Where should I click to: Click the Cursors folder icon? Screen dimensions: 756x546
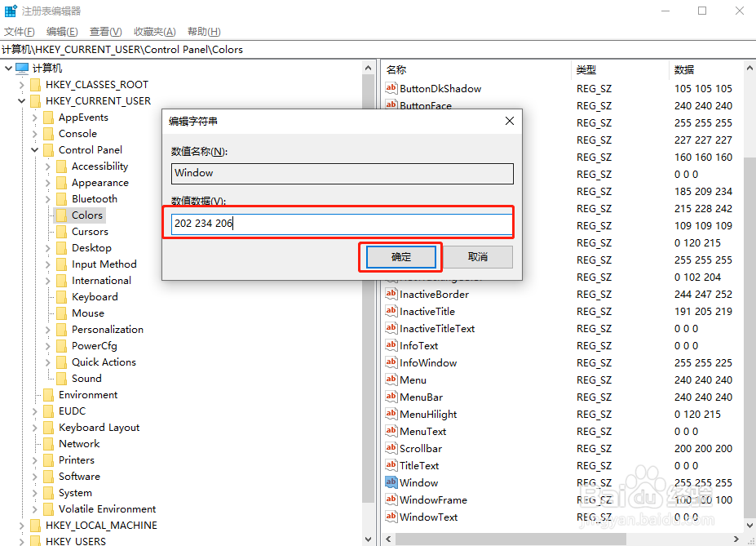click(x=62, y=232)
